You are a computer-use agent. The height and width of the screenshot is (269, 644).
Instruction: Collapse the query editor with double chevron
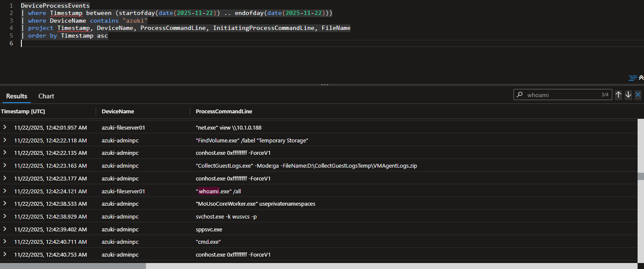[x=641, y=78]
